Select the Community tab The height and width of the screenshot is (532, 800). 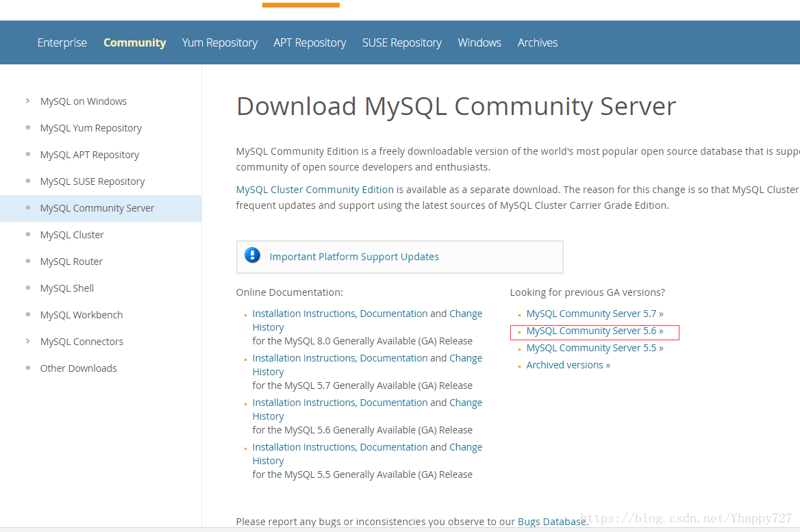coord(135,43)
